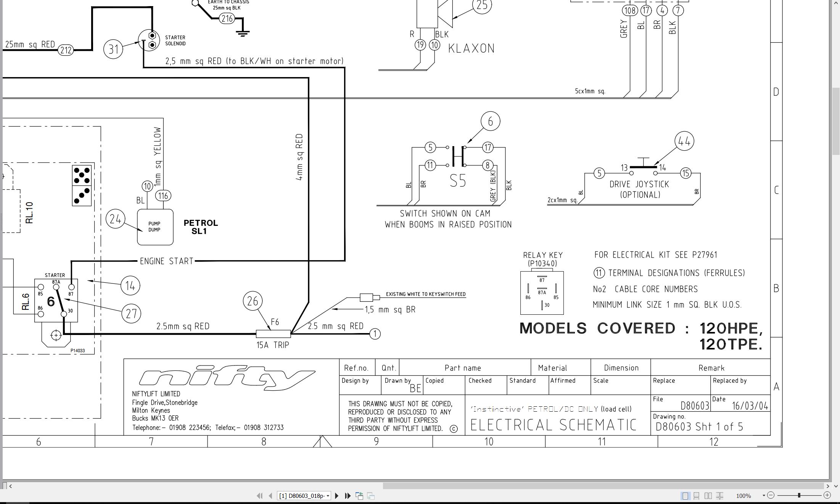The image size is (840, 504).
Task: Click the 'KLAXON' label
Action: point(471,48)
